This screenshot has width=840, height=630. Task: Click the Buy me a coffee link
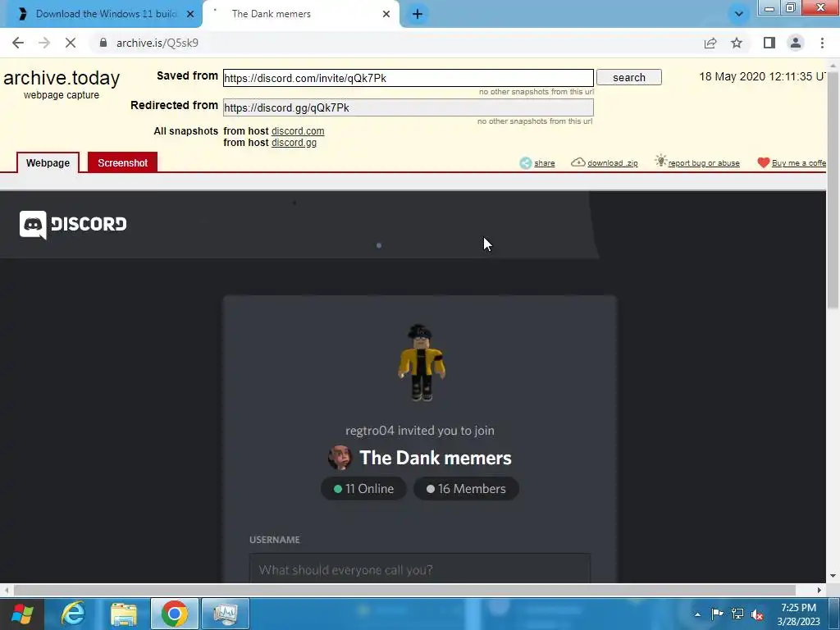[x=792, y=163]
